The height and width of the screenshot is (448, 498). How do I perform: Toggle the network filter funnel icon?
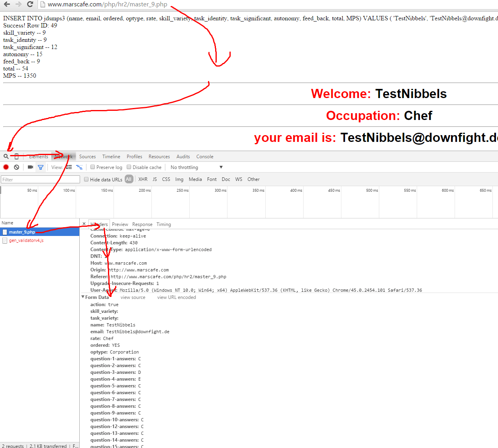pos(41,167)
